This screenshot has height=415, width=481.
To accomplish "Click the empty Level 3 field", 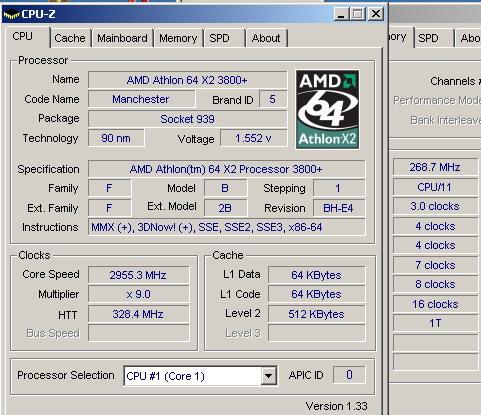I will pos(316,333).
